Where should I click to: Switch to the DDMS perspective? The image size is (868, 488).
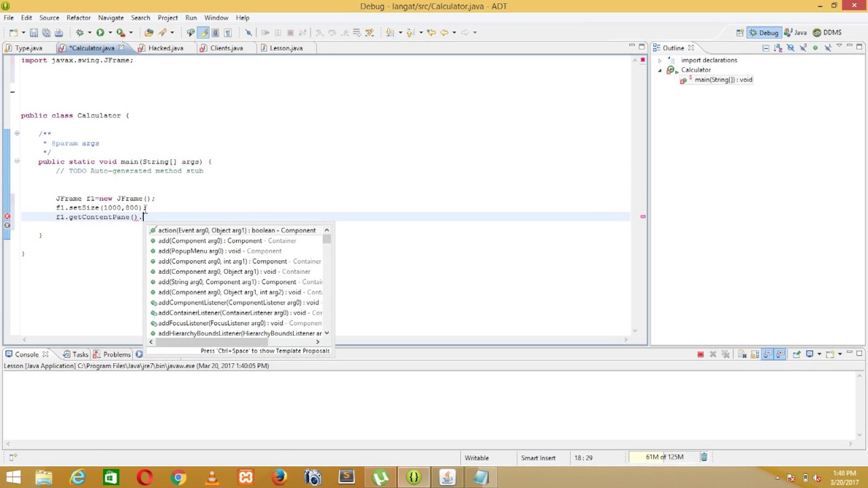[x=827, y=33]
